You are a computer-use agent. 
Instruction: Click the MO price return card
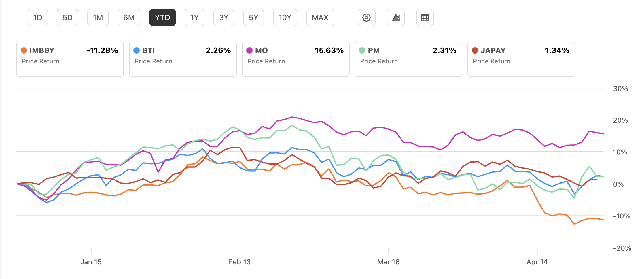(x=296, y=59)
